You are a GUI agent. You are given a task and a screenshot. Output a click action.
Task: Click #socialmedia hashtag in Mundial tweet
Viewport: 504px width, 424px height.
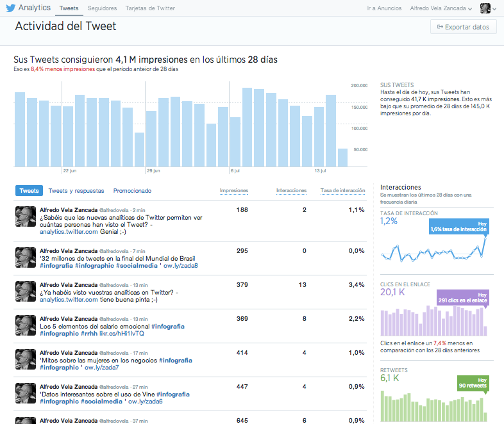point(137,266)
